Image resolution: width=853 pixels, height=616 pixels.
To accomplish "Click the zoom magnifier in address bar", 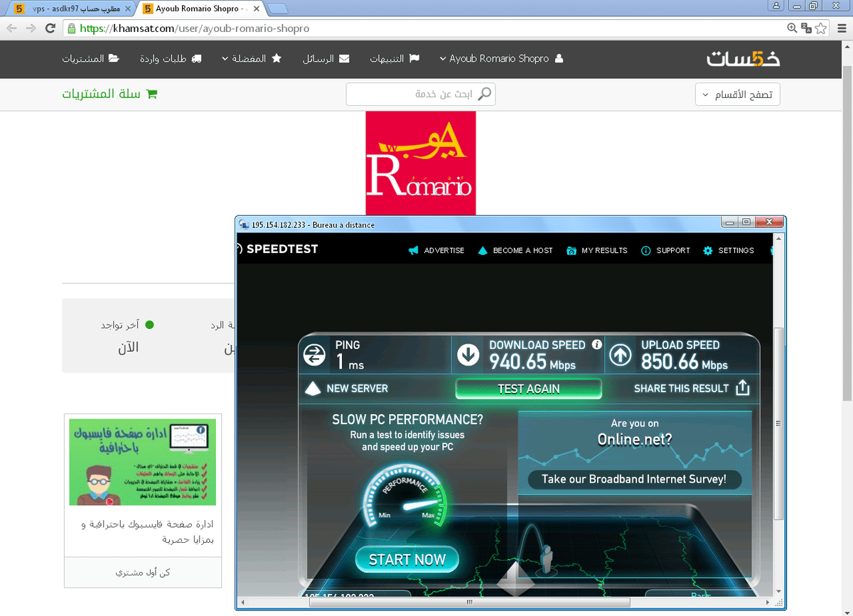I will (x=793, y=28).
